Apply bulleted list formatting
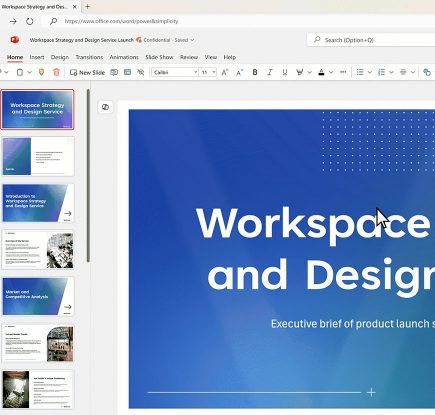The image size is (435, 415). pyautogui.click(x=360, y=72)
